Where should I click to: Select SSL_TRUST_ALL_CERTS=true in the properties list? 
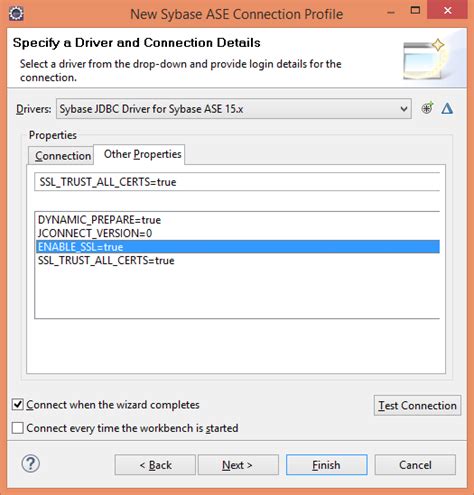point(238,260)
